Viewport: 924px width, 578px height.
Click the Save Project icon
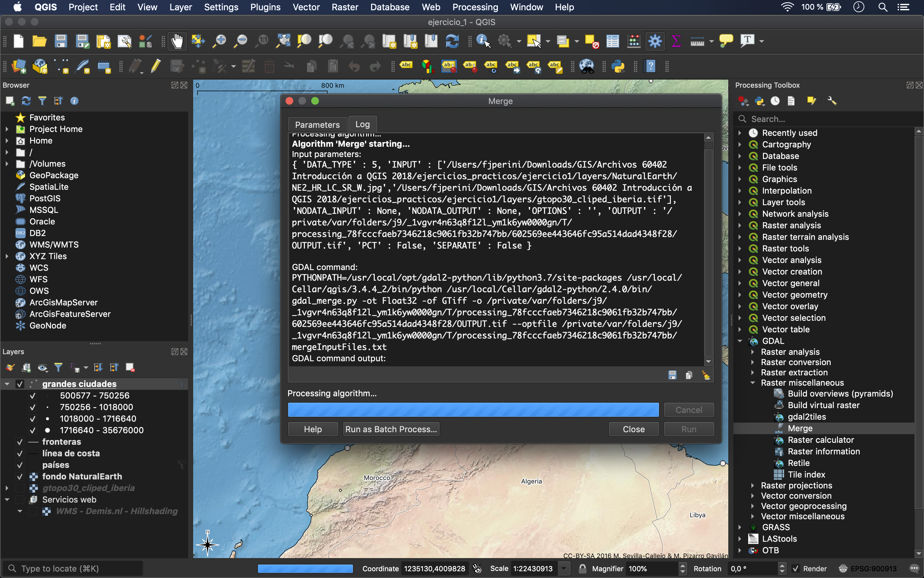point(61,41)
